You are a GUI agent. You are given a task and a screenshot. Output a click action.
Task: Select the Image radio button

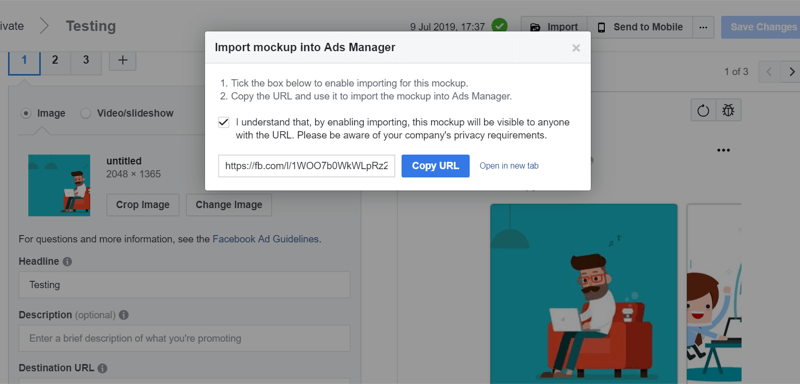[x=26, y=113]
